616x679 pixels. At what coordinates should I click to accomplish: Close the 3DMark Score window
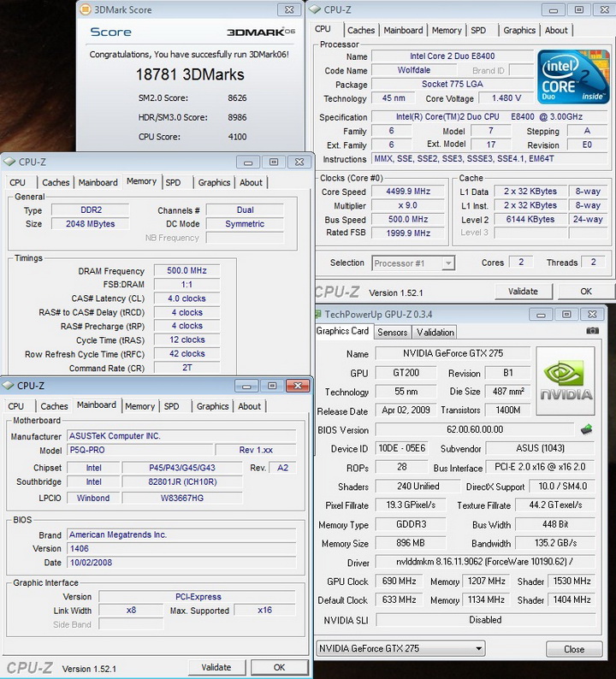click(x=289, y=9)
